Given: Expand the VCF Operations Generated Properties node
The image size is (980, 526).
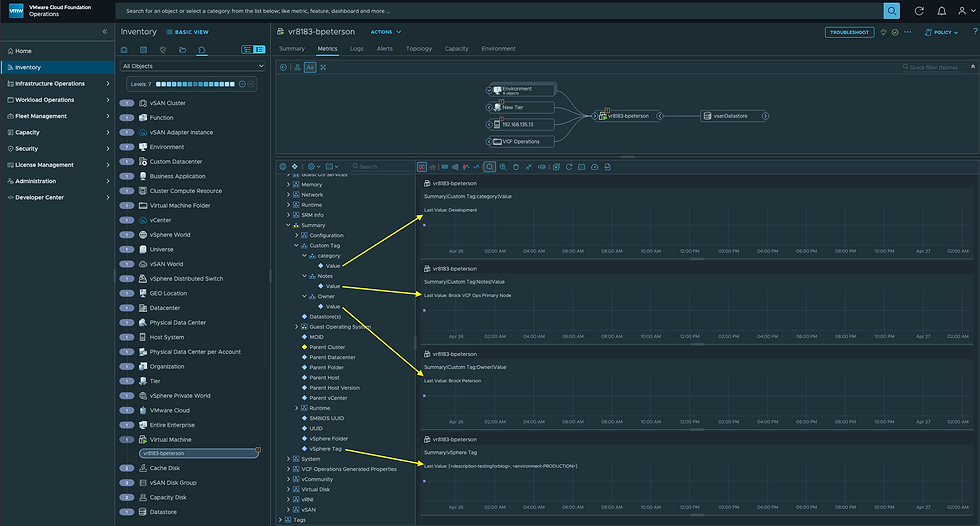Looking at the screenshot, I should click(289, 469).
